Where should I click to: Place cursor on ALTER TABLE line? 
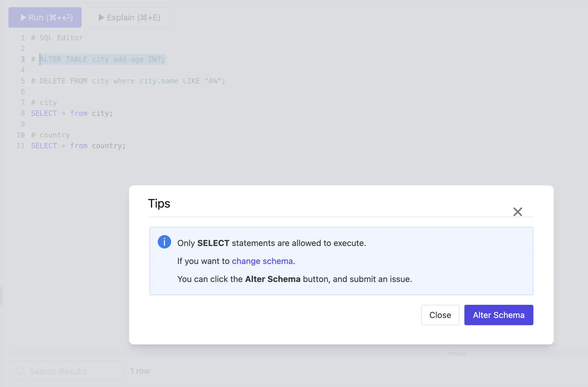[102, 59]
